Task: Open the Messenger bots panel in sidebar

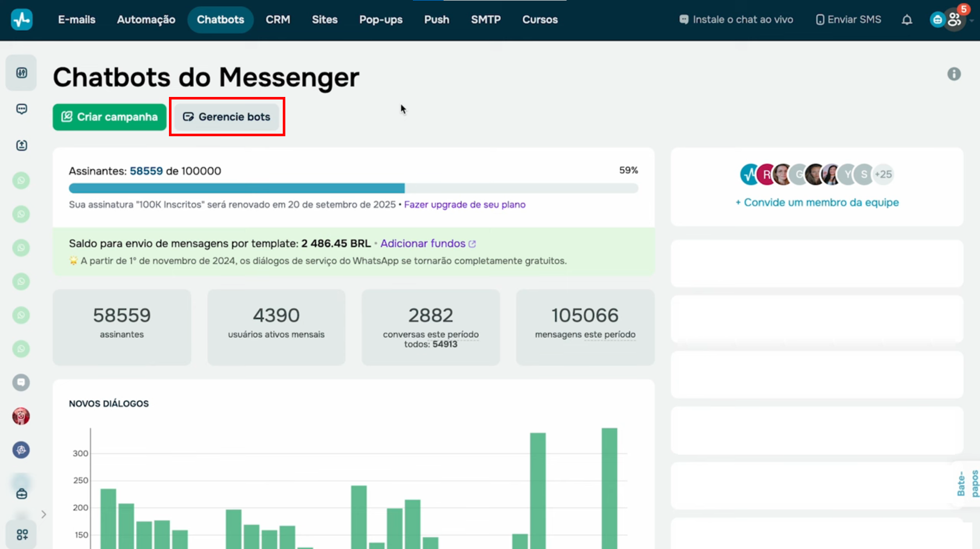Action: 21,72
